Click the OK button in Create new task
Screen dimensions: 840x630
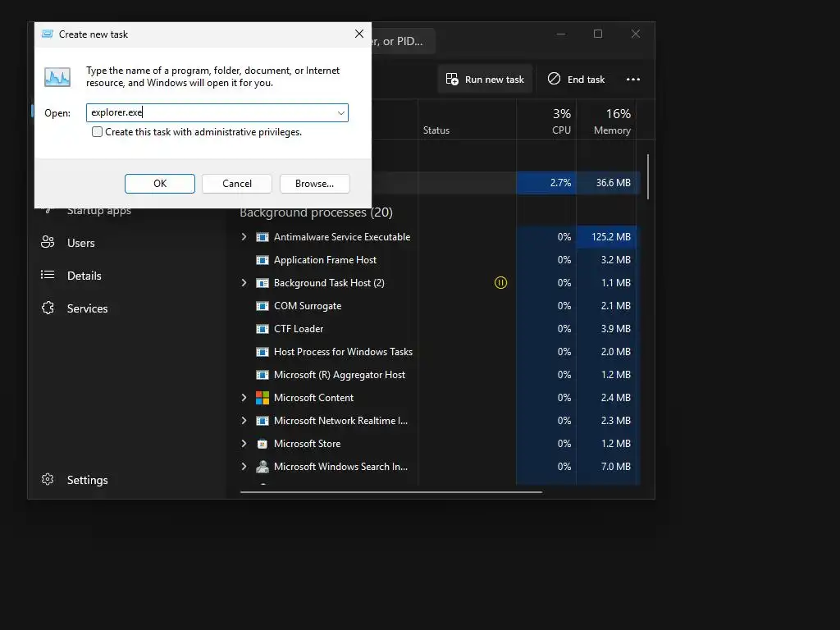tap(160, 184)
